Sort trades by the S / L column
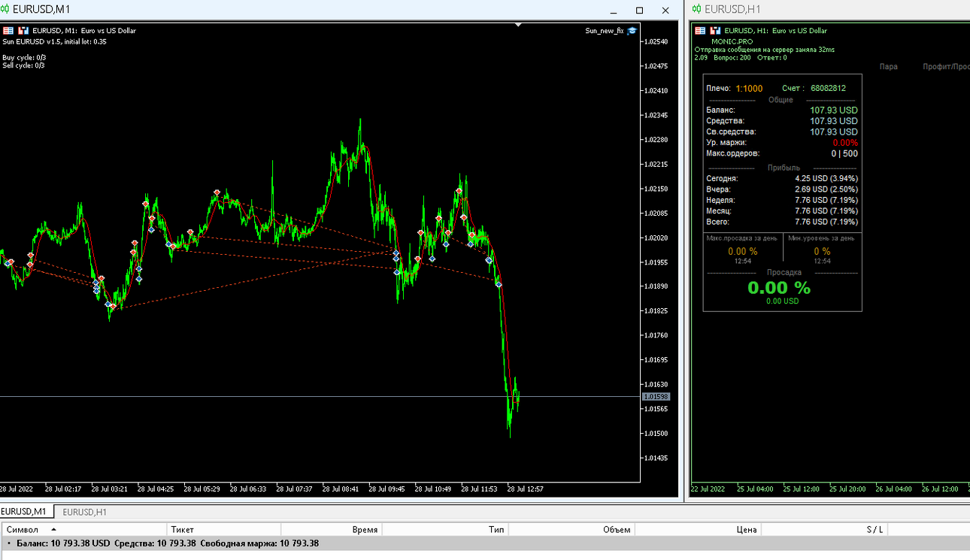Viewport: 970px width, 560px height. (x=825, y=529)
